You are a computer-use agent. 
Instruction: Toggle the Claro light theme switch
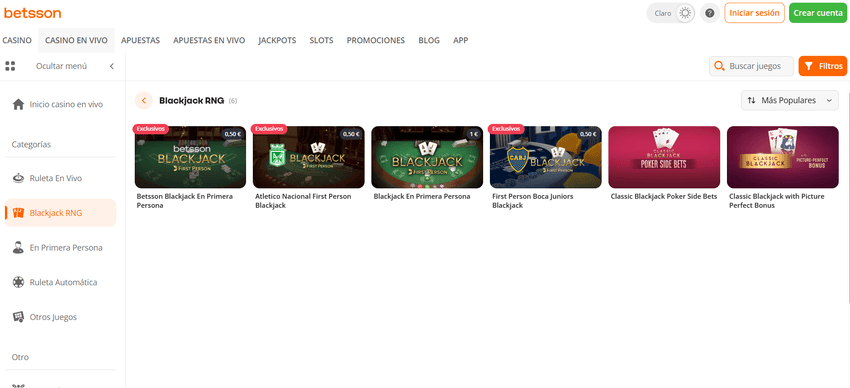(x=685, y=13)
